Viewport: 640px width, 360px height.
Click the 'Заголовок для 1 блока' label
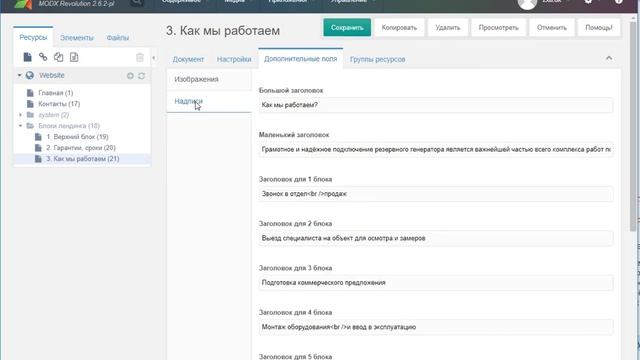point(296,179)
